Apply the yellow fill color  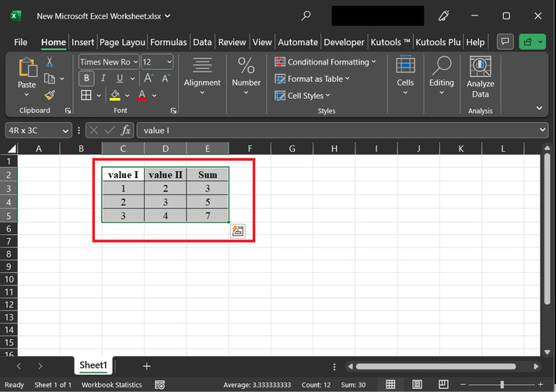point(115,95)
